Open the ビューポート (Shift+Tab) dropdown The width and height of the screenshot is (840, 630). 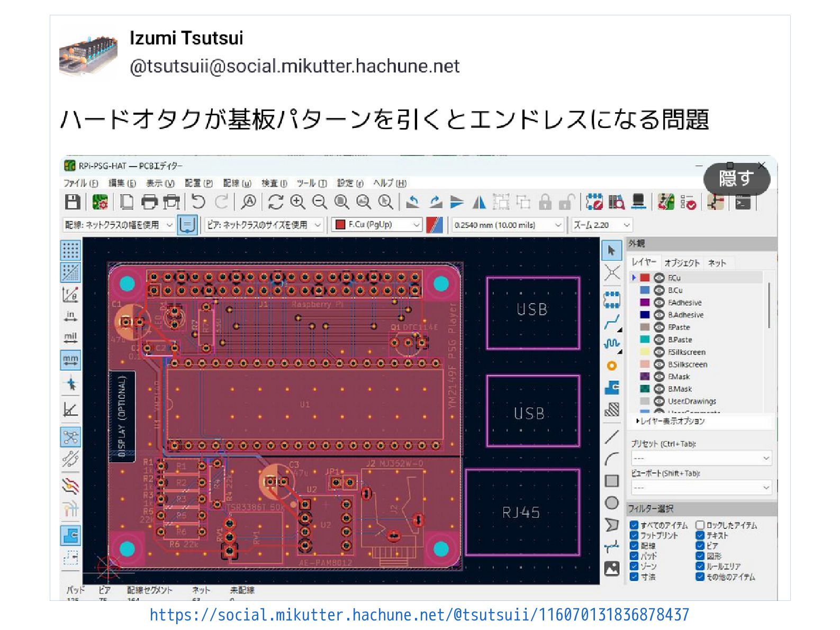click(701, 487)
